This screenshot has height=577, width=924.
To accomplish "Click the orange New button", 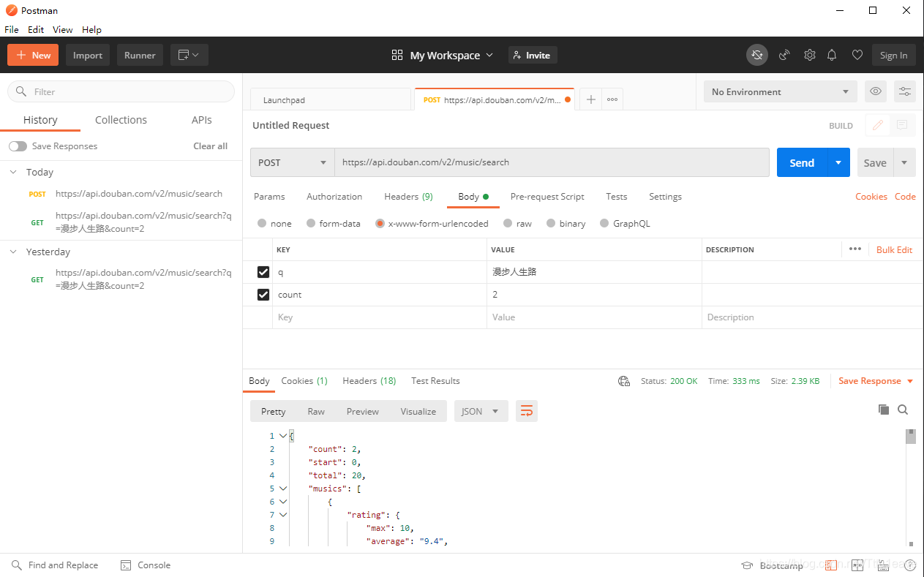I will pos(33,55).
